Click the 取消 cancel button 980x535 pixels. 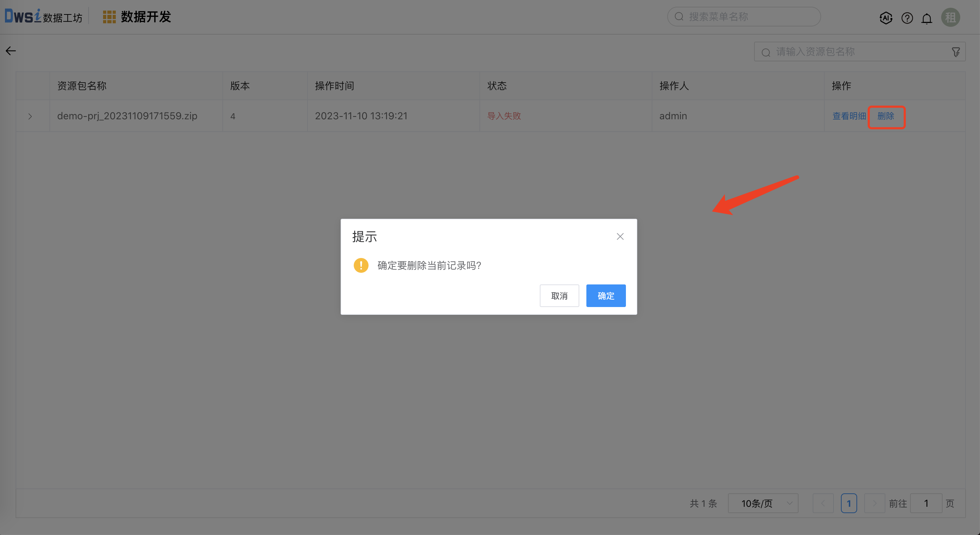tap(559, 296)
